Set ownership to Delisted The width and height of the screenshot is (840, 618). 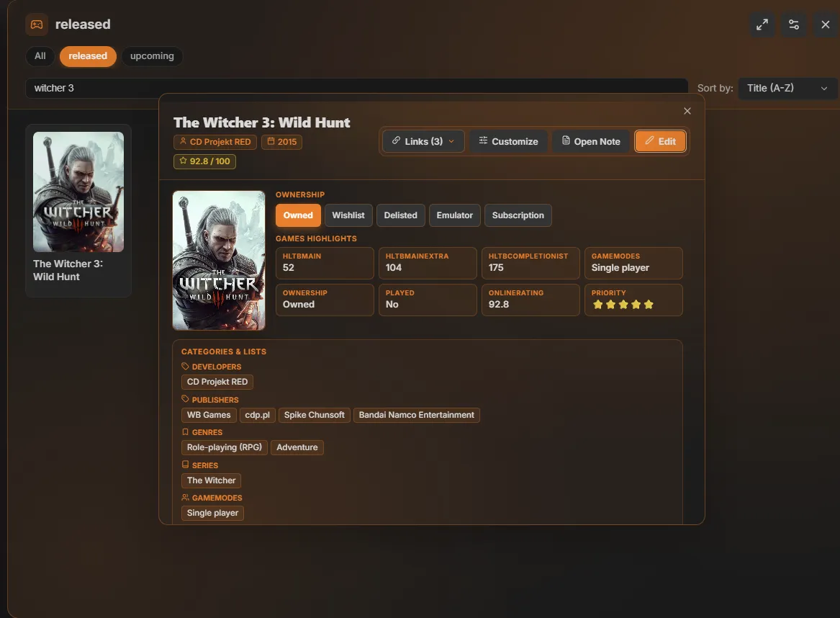pos(401,215)
